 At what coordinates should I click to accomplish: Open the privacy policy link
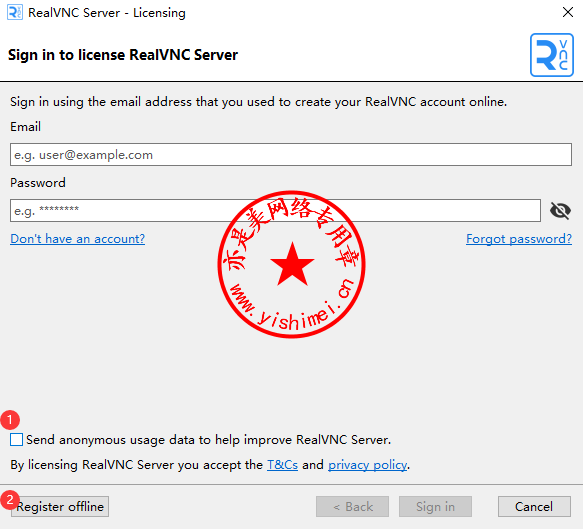click(x=367, y=465)
